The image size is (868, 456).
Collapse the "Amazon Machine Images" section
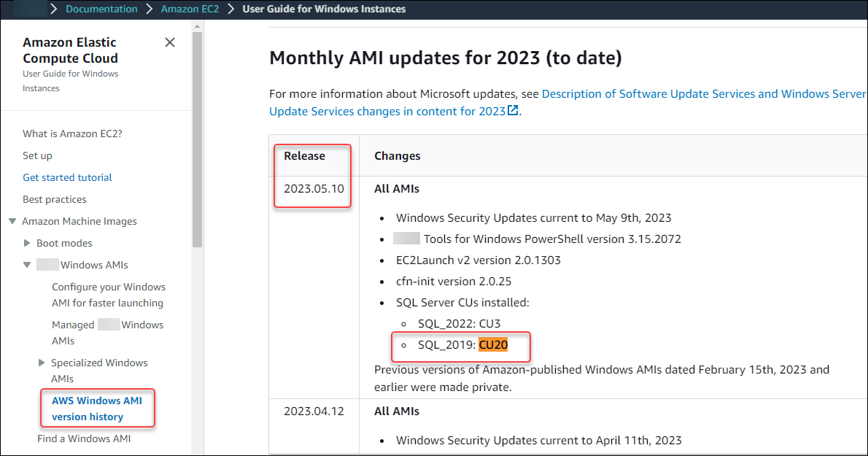tap(11, 221)
